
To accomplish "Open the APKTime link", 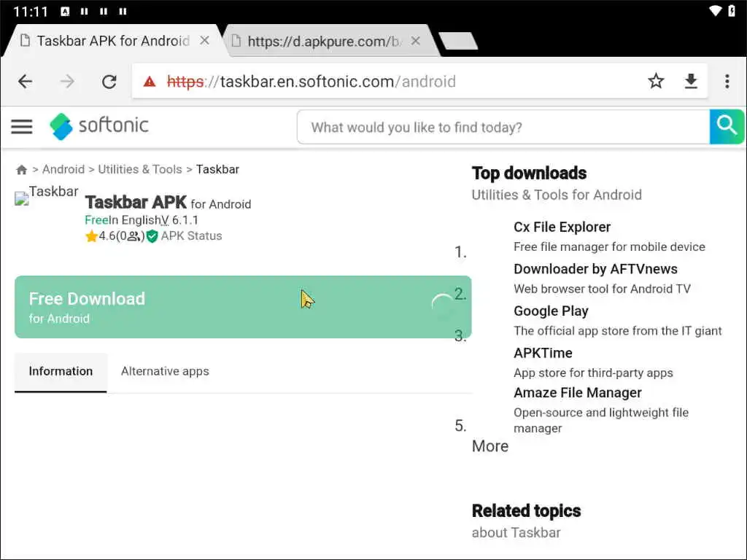I will tap(543, 353).
